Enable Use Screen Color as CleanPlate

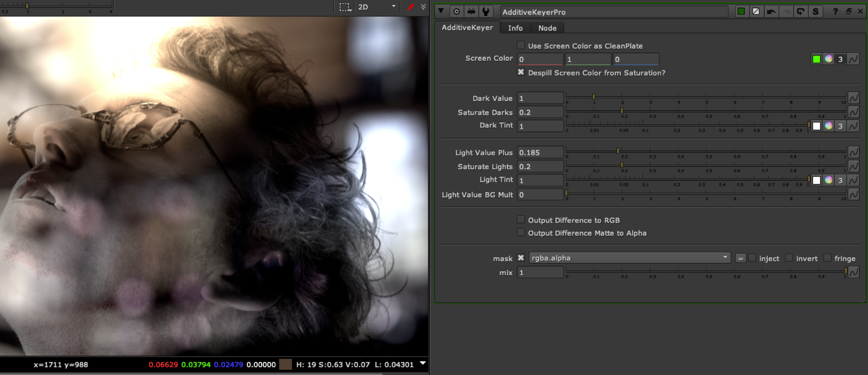click(521, 46)
